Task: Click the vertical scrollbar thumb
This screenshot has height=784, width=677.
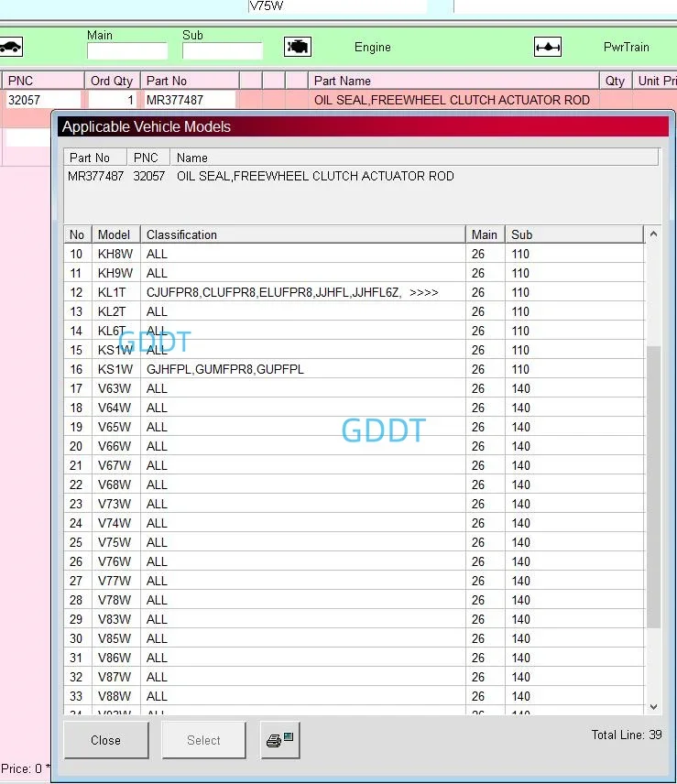Action: [x=653, y=486]
